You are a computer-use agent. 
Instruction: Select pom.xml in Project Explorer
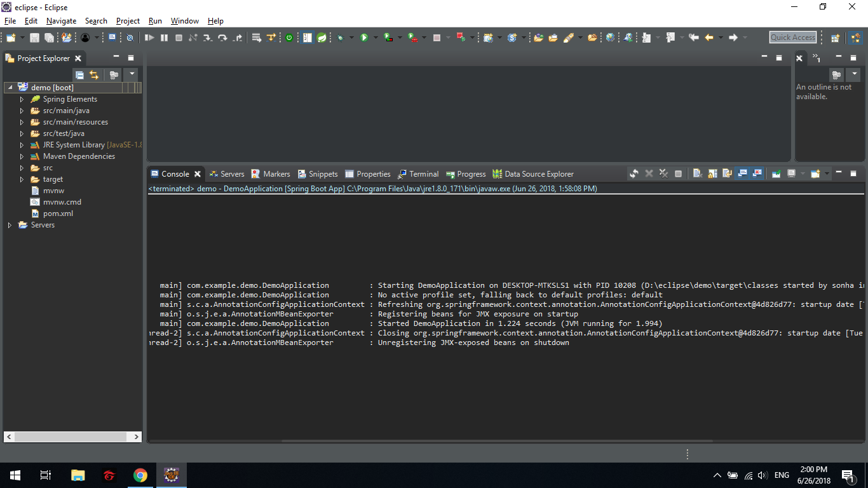58,213
